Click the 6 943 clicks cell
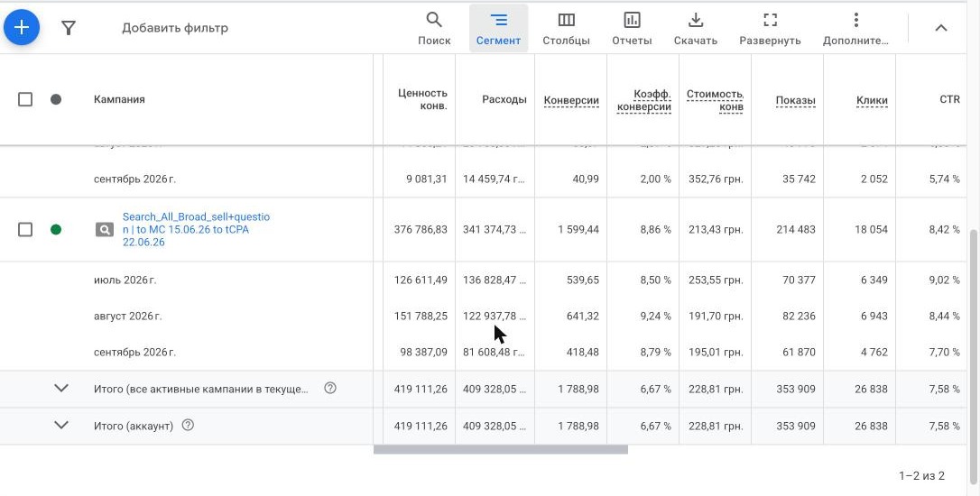980x496 pixels. pos(874,317)
